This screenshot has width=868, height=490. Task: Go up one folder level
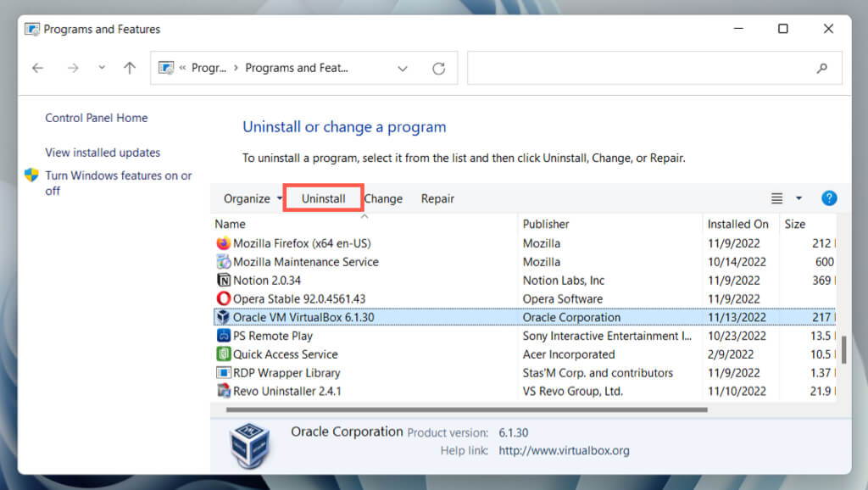(x=130, y=68)
